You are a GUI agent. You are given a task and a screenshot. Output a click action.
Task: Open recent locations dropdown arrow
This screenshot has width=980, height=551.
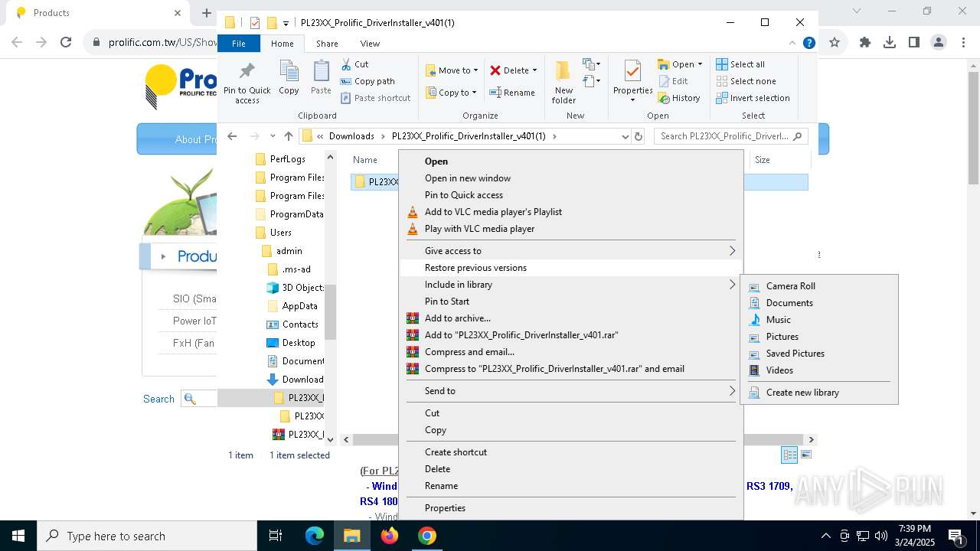click(273, 136)
